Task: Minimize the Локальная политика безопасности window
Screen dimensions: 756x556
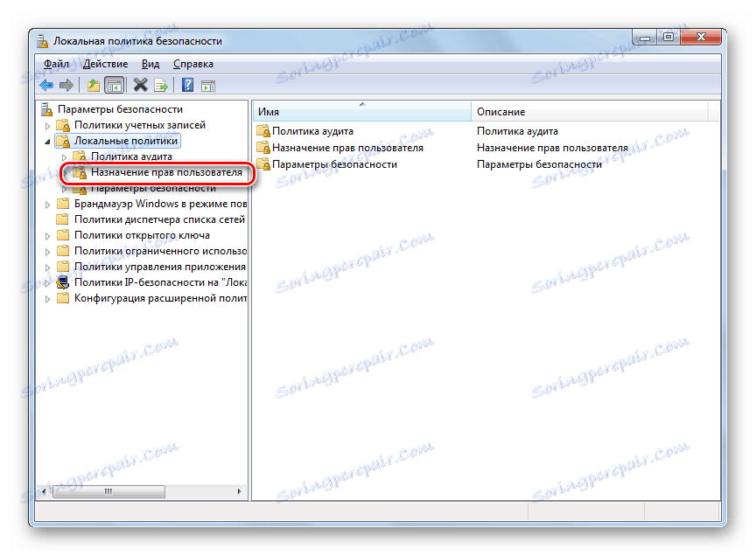Action: (644, 38)
